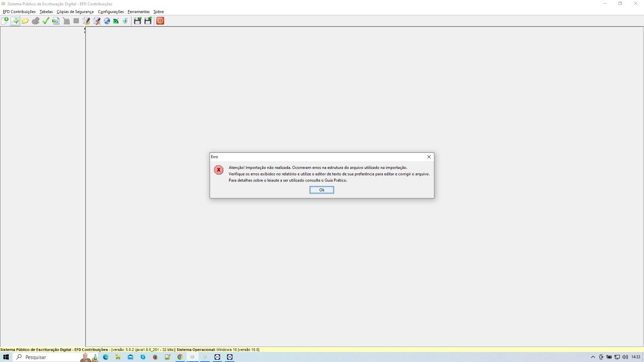Open Skype from the taskbar
The image size is (644, 362).
pyautogui.click(x=143, y=357)
